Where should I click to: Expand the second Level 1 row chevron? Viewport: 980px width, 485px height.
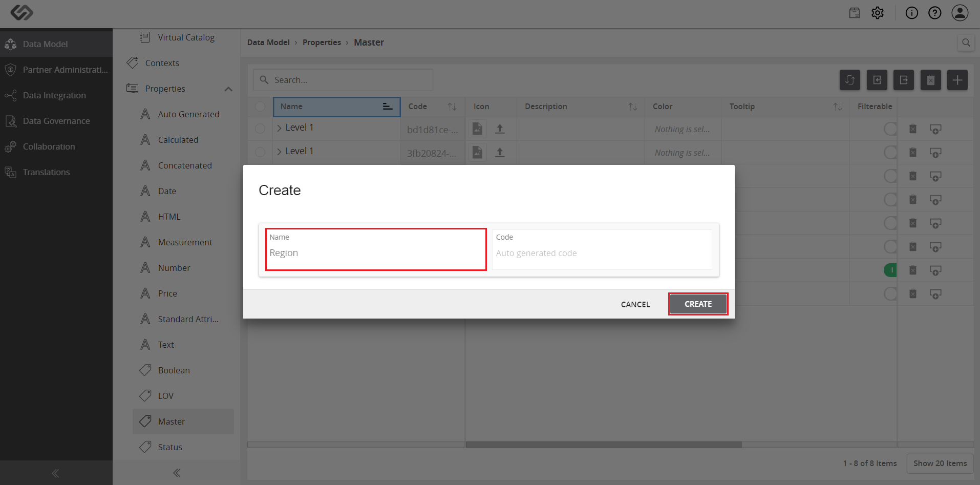point(279,152)
